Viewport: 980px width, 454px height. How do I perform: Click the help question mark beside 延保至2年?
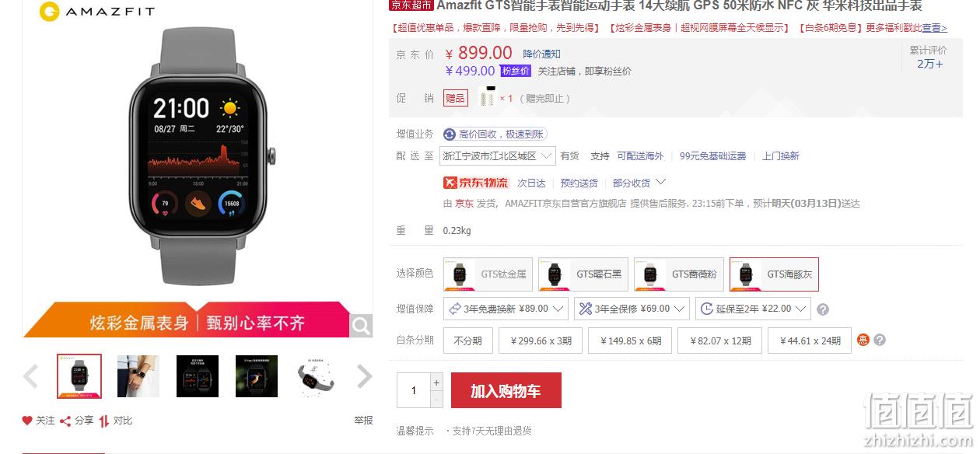pyautogui.click(x=823, y=309)
